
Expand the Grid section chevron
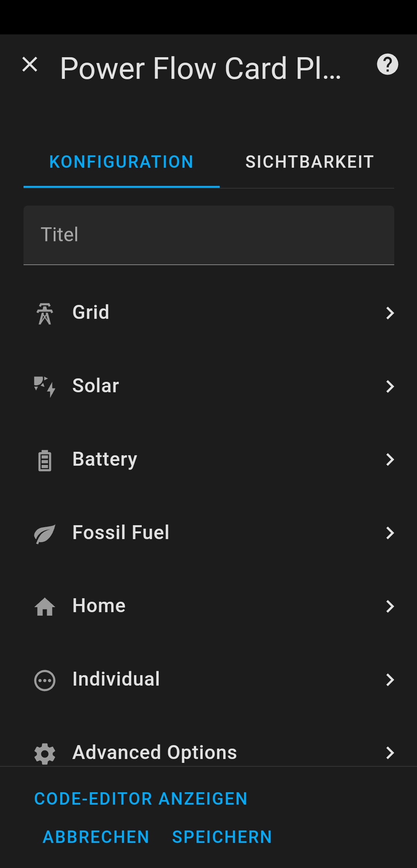click(x=390, y=313)
